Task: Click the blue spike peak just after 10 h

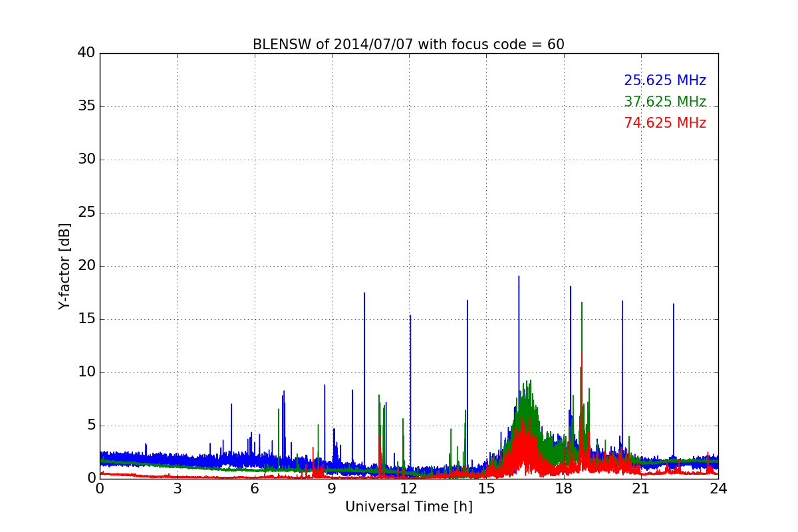Action: pyautogui.click(x=364, y=293)
